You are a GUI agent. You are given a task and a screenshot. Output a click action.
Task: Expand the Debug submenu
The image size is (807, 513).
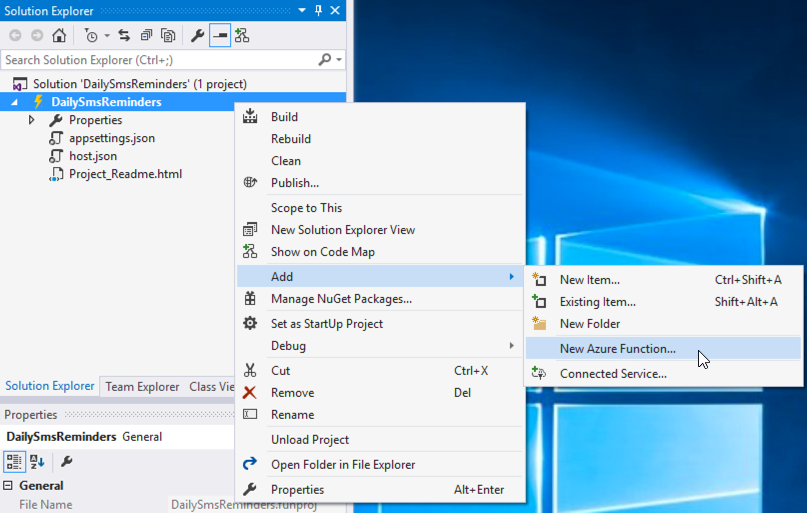point(381,346)
